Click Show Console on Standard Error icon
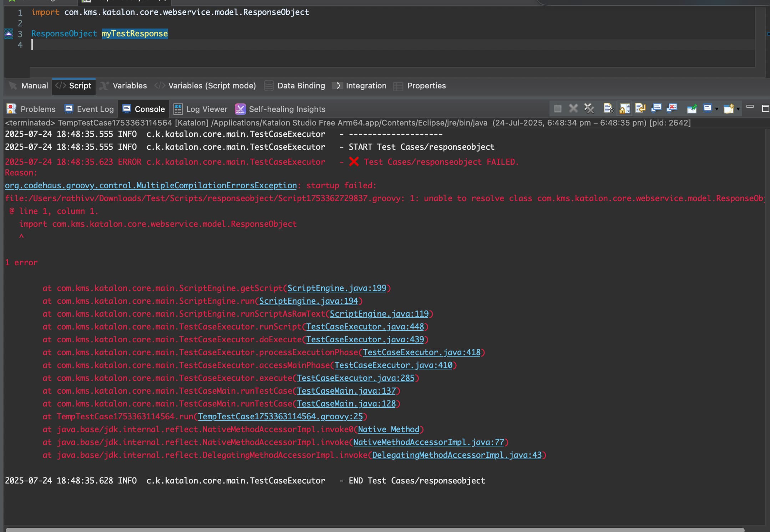 click(672, 108)
